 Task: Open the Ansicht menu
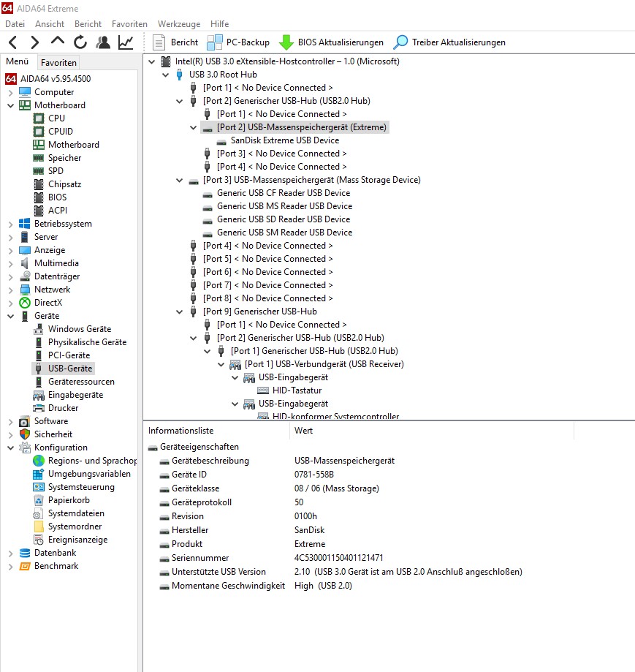[50, 24]
